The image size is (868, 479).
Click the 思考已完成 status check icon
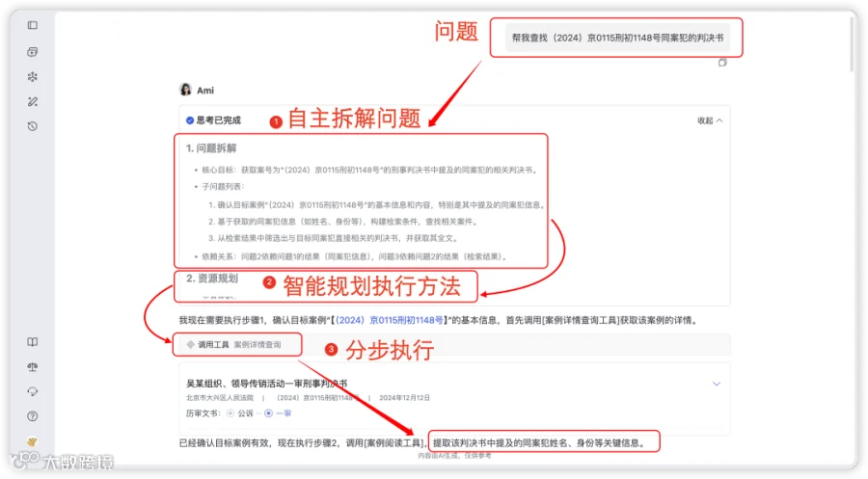click(190, 120)
